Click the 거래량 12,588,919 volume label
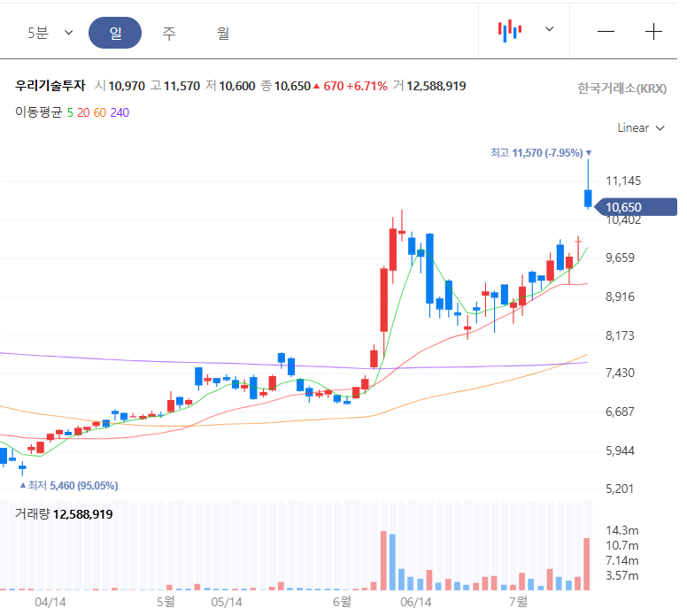 (x=64, y=514)
